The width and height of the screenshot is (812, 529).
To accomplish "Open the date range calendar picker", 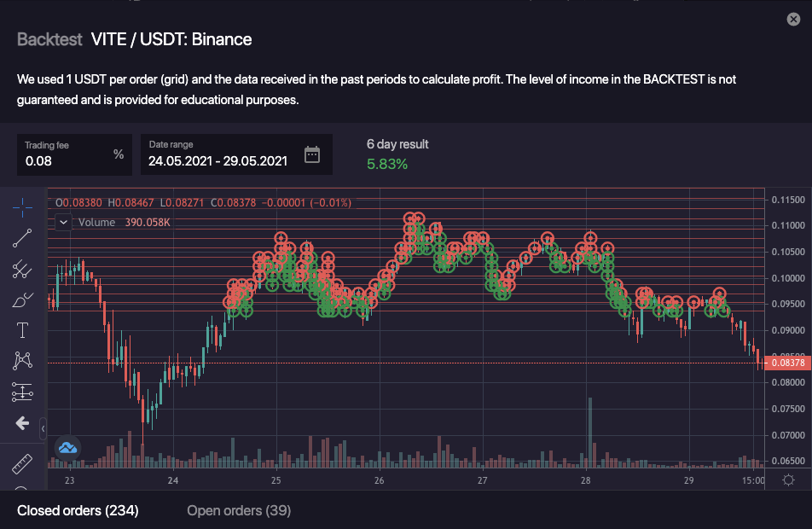I will [312, 154].
